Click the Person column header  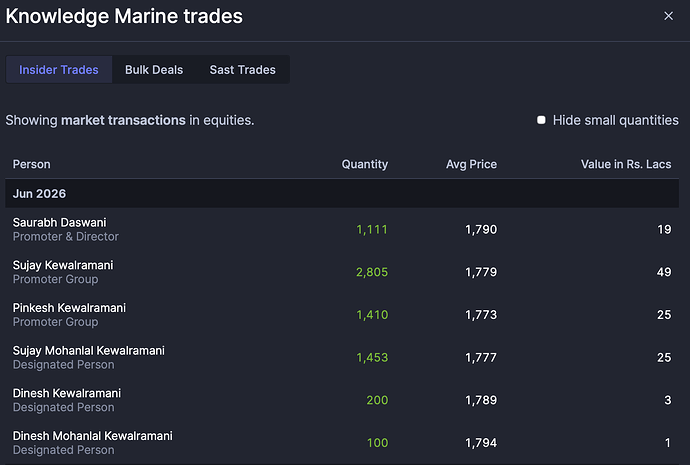32,164
